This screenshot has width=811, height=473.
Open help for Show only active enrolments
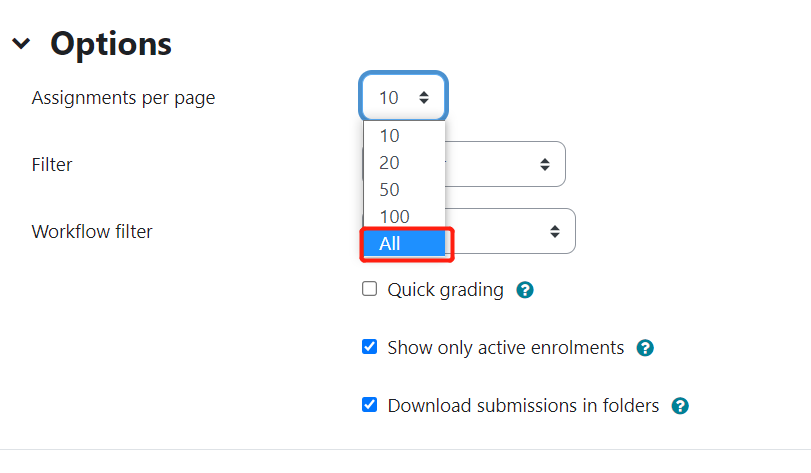tap(645, 348)
